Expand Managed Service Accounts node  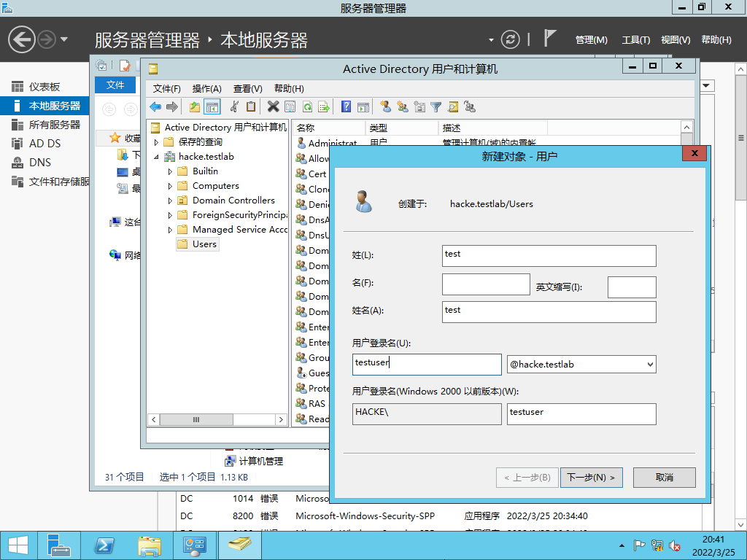[x=170, y=230]
